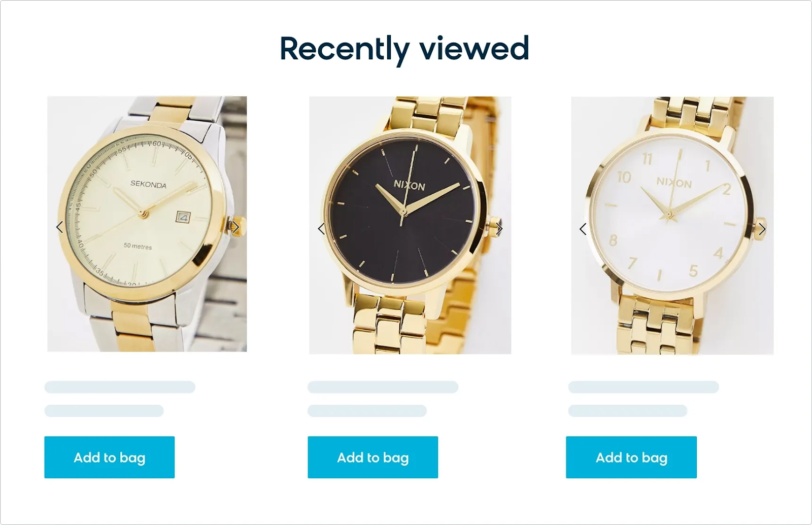This screenshot has height=525, width=812.
Task: Add the Sekonda watch to bag
Action: (x=110, y=457)
